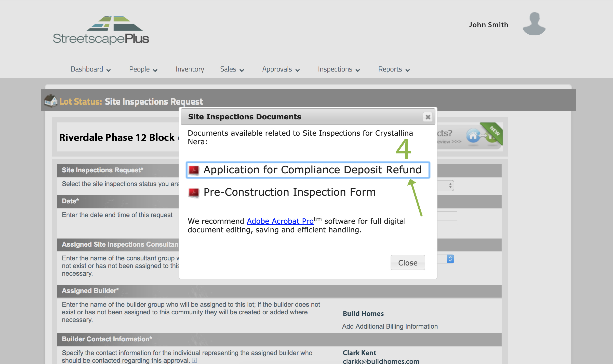Image resolution: width=613 pixels, height=364 pixels.
Task: Click the PDF icon beside Pre-Construction Inspection Form
Action: click(x=194, y=192)
